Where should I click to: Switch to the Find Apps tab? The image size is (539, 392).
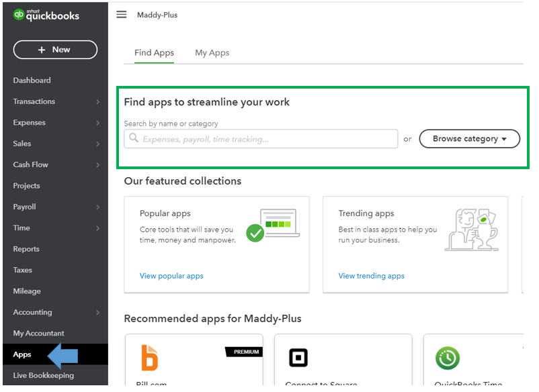coord(154,53)
